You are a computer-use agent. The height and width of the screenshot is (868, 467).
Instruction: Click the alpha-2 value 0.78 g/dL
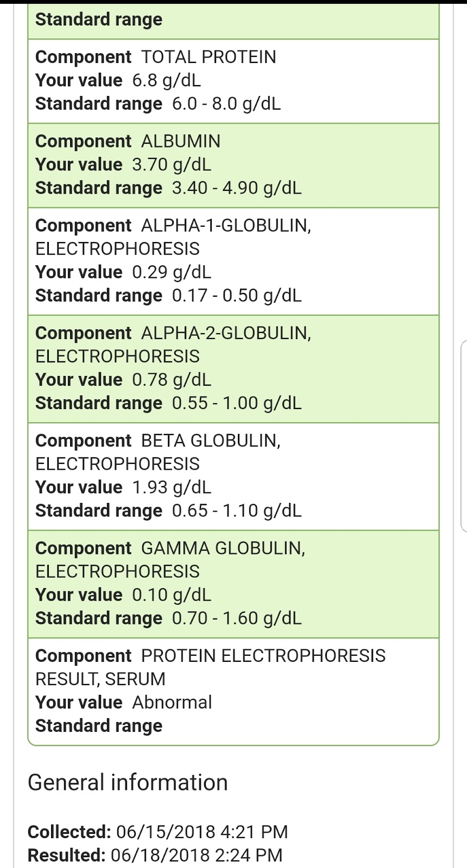172,379
